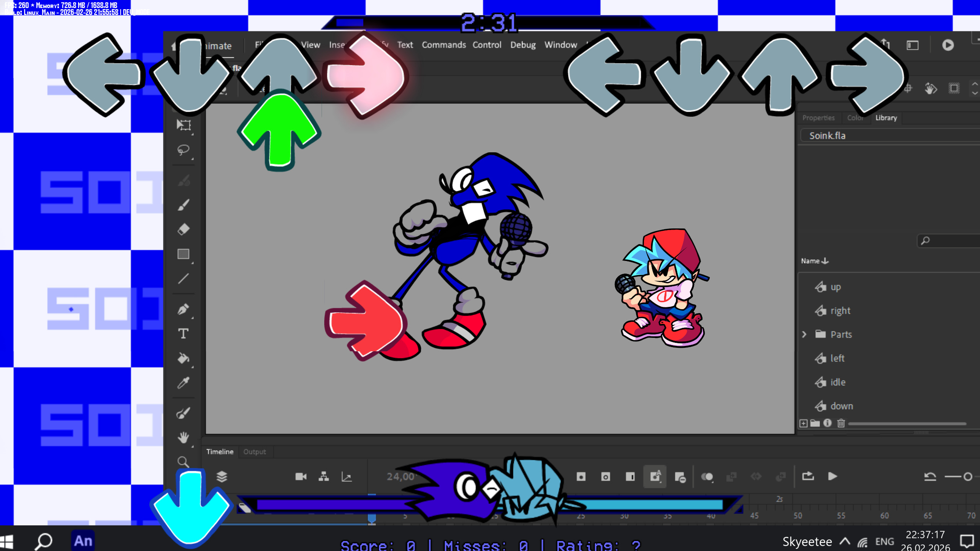
Task: Switch to the Properties panel tab
Action: (818, 118)
